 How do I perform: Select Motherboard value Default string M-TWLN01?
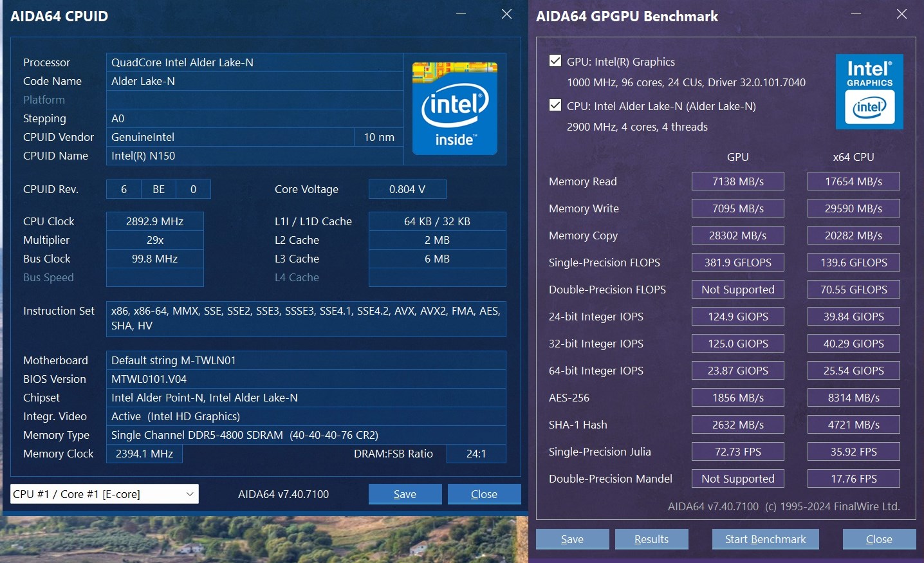[306, 360]
